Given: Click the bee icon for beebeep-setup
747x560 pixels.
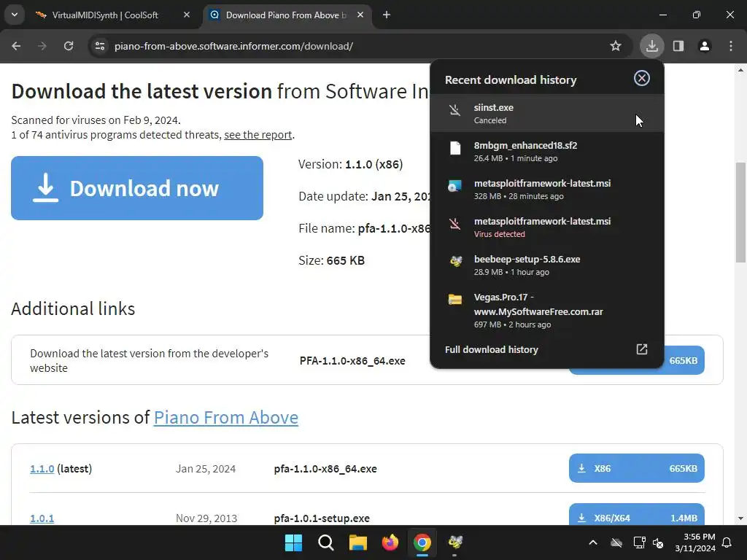Looking at the screenshot, I should [x=455, y=262].
